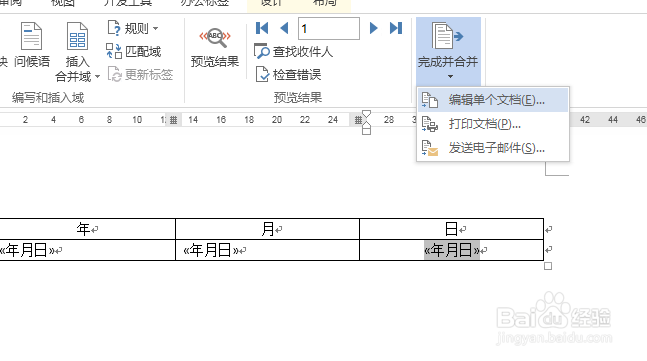Click the ruler indent marker
Screen dimensions: 647x361
pos(366,123)
